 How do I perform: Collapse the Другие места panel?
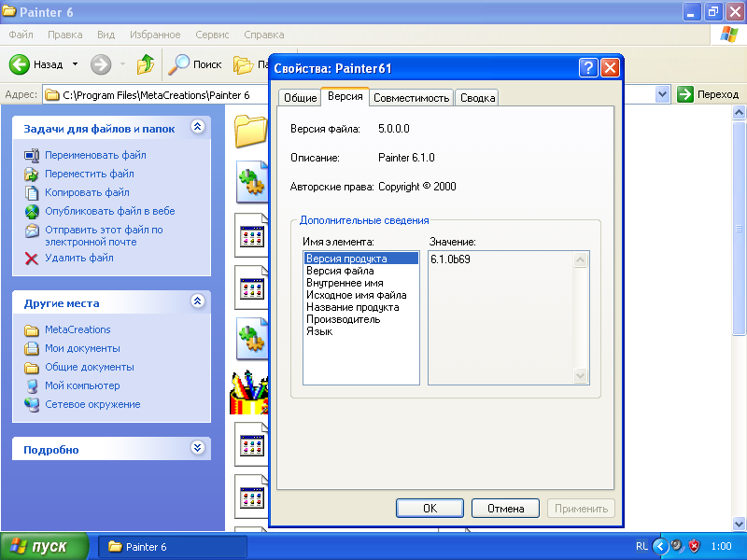tap(197, 302)
